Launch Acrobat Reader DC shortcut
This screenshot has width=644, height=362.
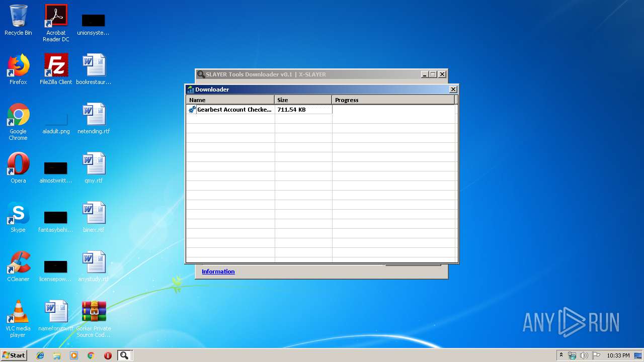pyautogui.click(x=56, y=23)
